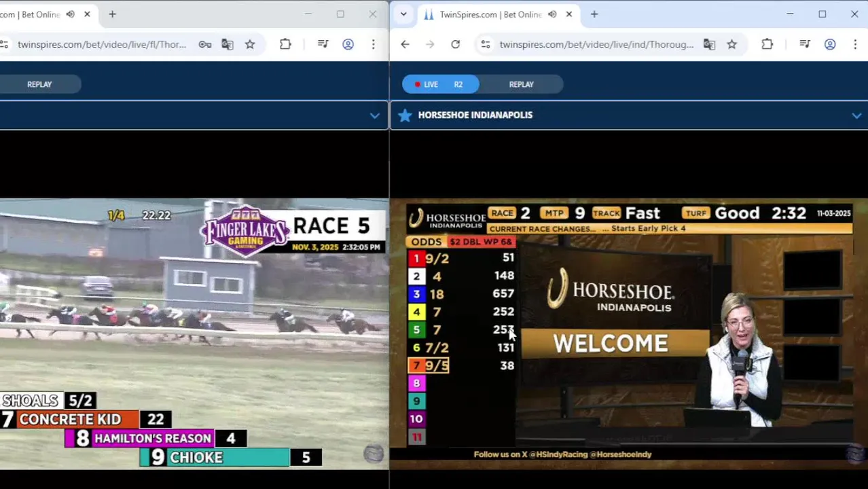Minimize the right browser window
This screenshot has height=489, width=868.
tap(790, 14)
